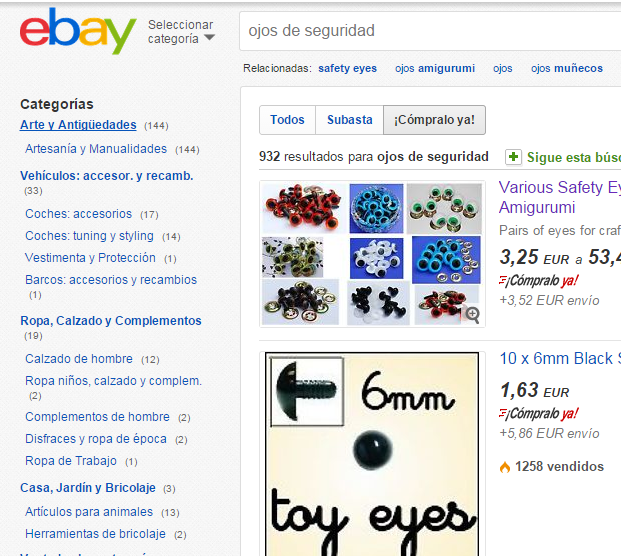Click the ¡Cómpralo ya! badge under 1,63 EUR
The image size is (621, 556).
tap(538, 413)
